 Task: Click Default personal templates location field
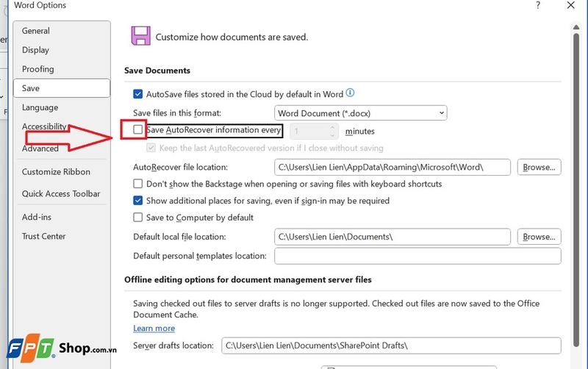click(417, 256)
